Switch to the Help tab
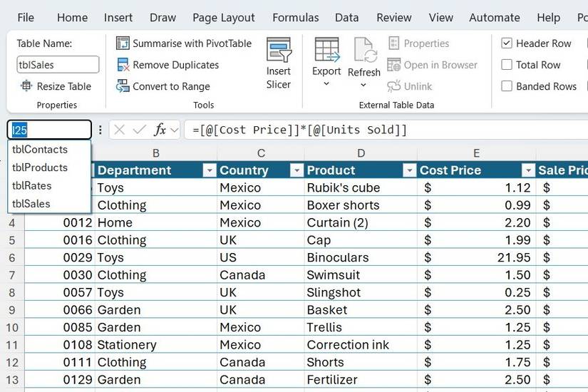The width and height of the screenshot is (588, 392). point(549,18)
